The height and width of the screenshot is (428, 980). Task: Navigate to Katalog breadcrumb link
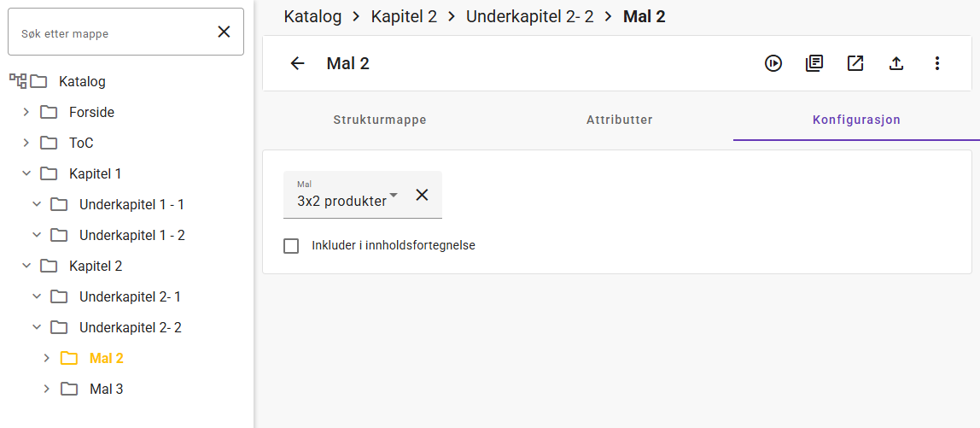(312, 16)
